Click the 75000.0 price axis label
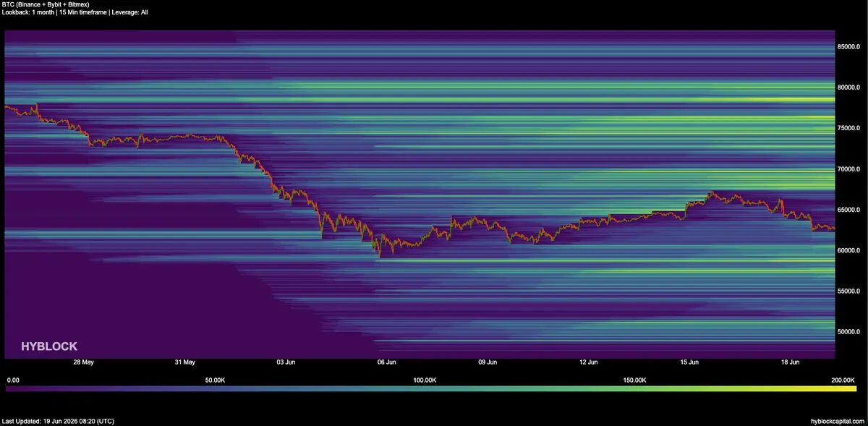Viewport: 868px width, 426px height. (850, 128)
